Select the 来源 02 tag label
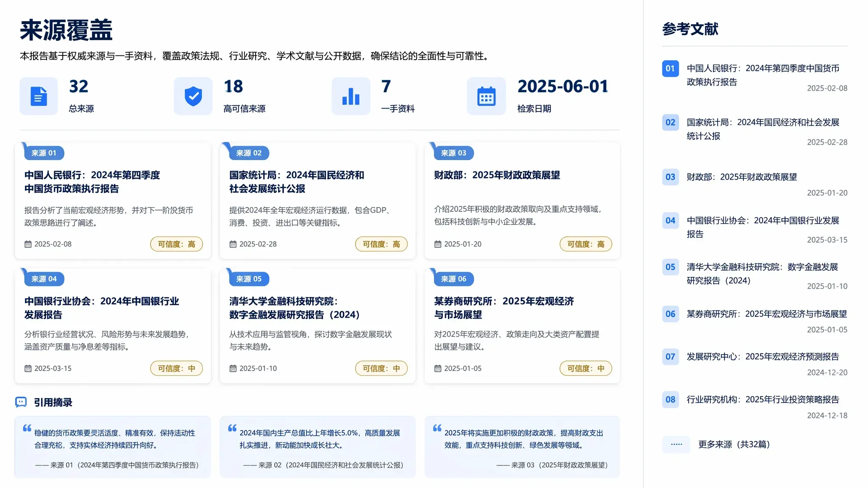868x488 pixels. 249,153
